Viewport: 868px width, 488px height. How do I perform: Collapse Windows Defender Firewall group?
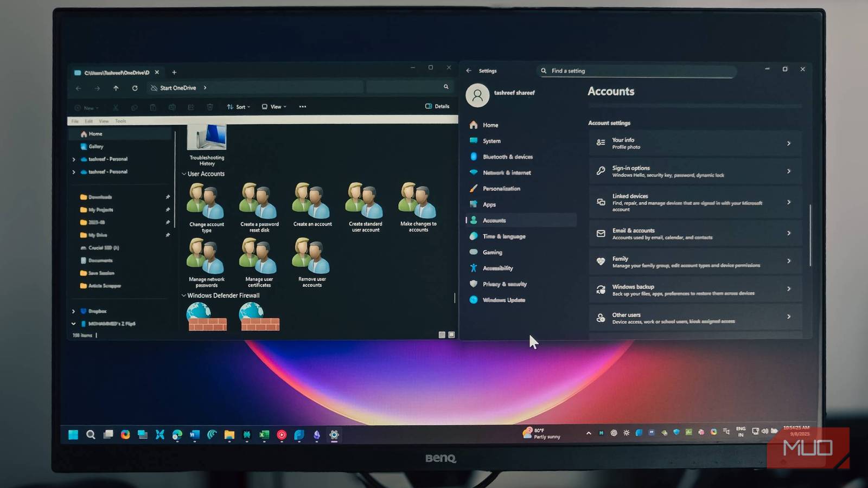[184, 296]
